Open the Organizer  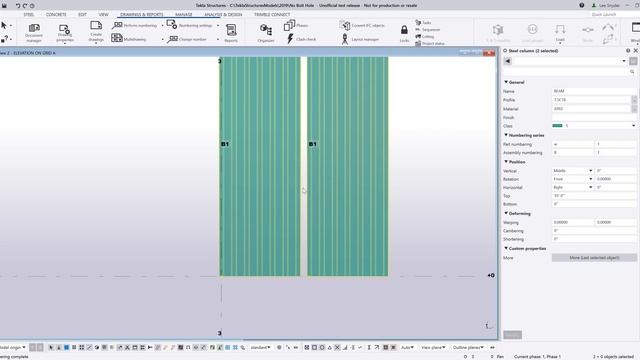point(266,33)
